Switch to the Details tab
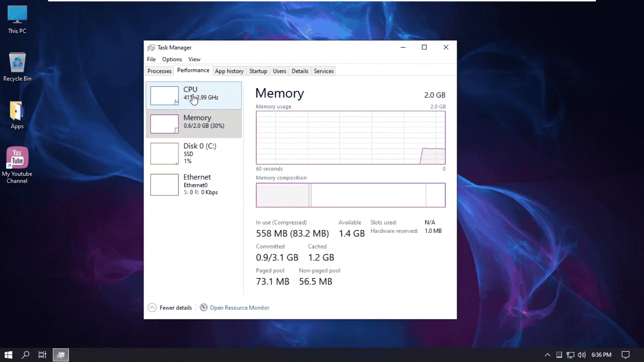This screenshot has height=362, width=644. point(300,71)
